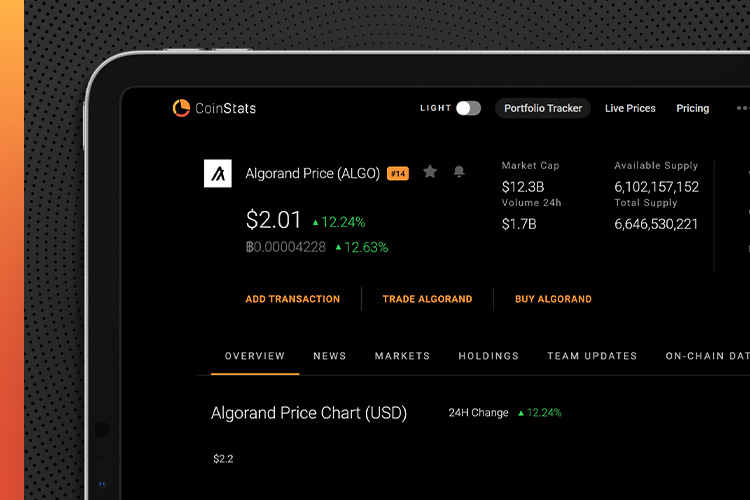Click the 24H Change label
This screenshot has width=750, height=500.
pos(478,412)
